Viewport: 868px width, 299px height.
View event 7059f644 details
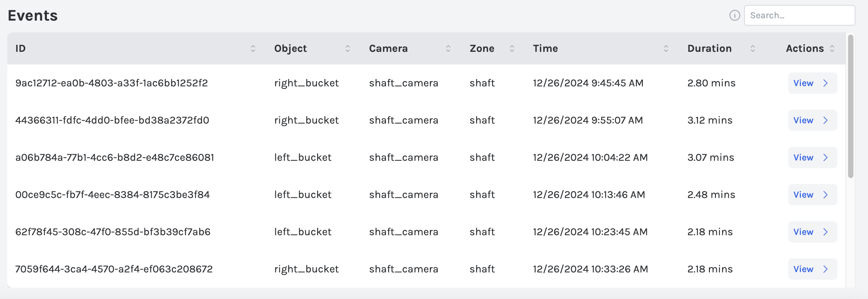click(812, 269)
